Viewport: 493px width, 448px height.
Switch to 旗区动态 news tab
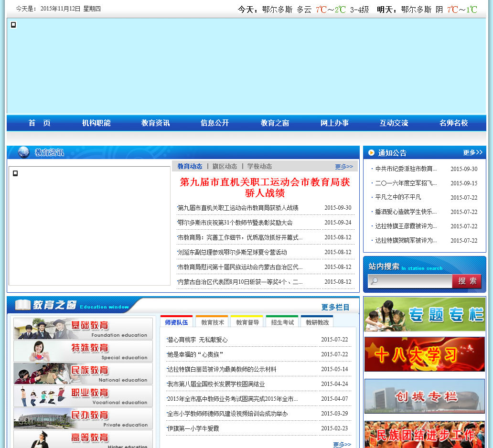(x=225, y=166)
